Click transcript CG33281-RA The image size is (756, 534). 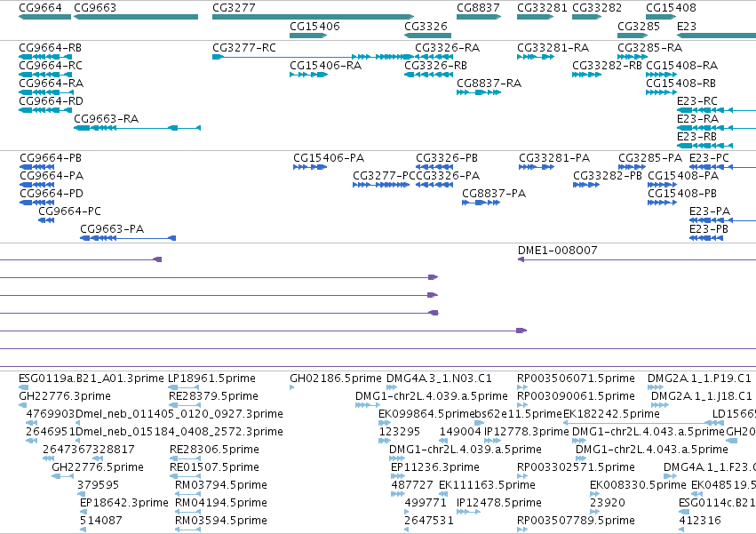553,48
